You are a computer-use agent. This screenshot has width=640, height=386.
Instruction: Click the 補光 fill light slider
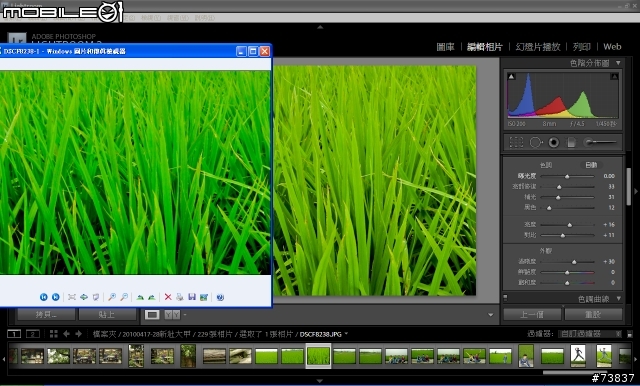click(x=567, y=197)
